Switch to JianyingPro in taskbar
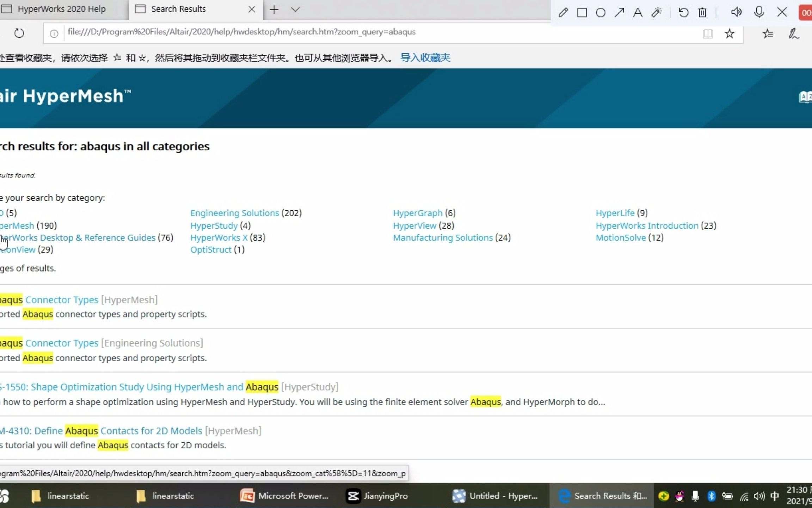Screen dimensions: 812x508 [x=377, y=496]
